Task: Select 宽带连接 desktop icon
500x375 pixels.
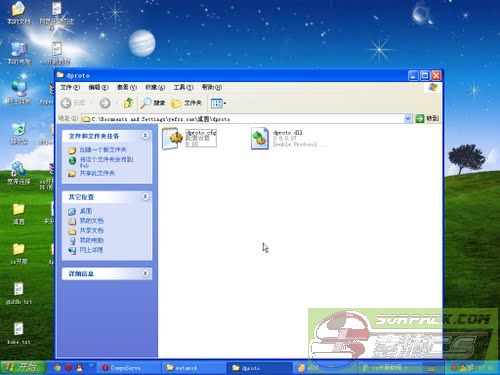Action: 19,173
